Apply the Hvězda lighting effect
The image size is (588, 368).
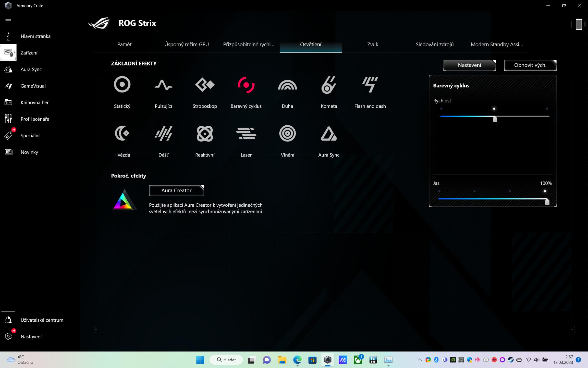[x=122, y=133]
